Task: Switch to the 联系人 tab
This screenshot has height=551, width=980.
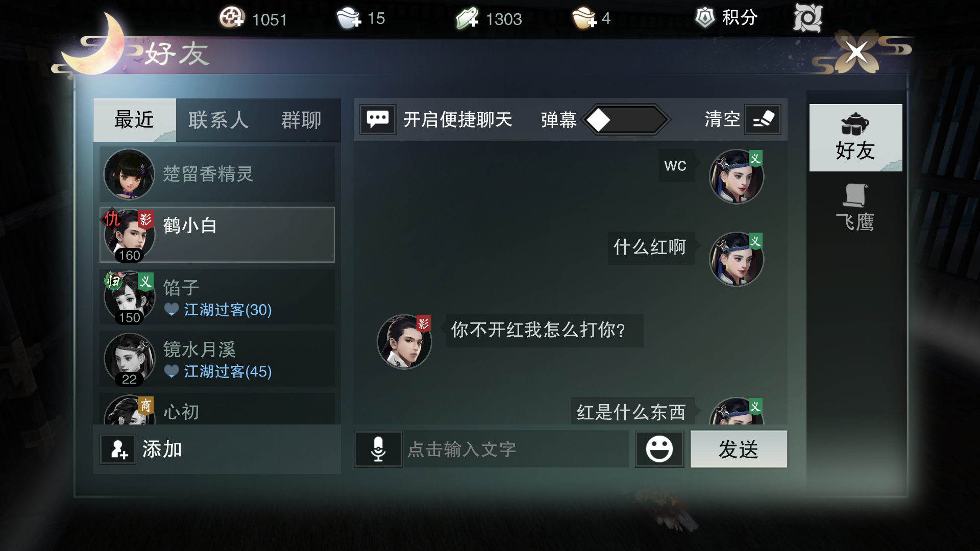Action: 218,120
